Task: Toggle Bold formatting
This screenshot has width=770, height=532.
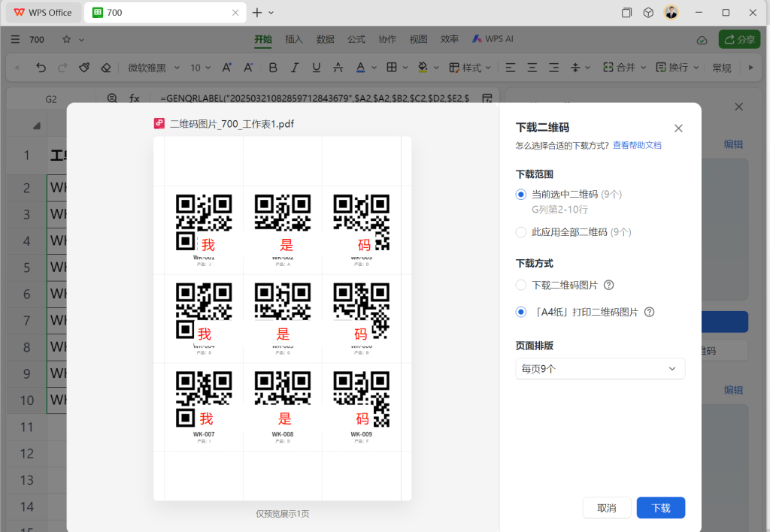Action: pyautogui.click(x=273, y=68)
